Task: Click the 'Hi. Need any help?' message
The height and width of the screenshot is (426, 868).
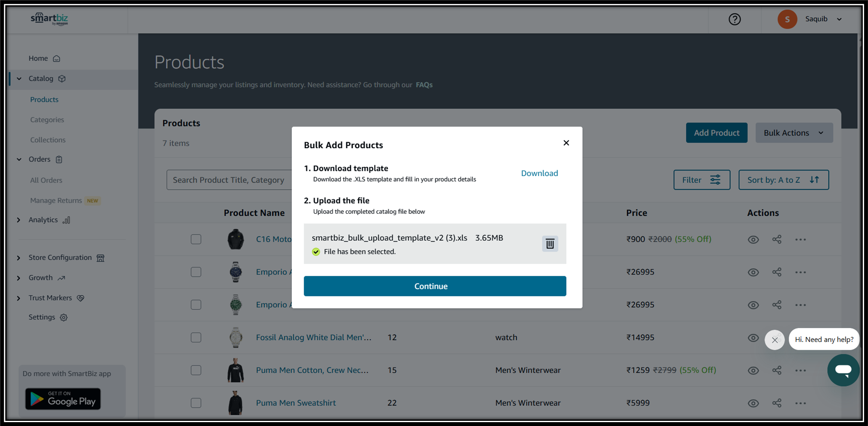Action: [x=824, y=339]
